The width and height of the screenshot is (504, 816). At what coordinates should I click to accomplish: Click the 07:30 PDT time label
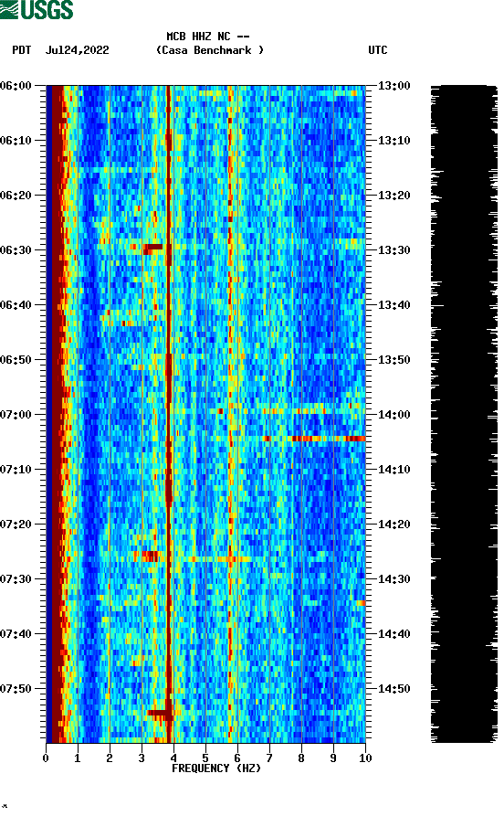pyautogui.click(x=16, y=579)
